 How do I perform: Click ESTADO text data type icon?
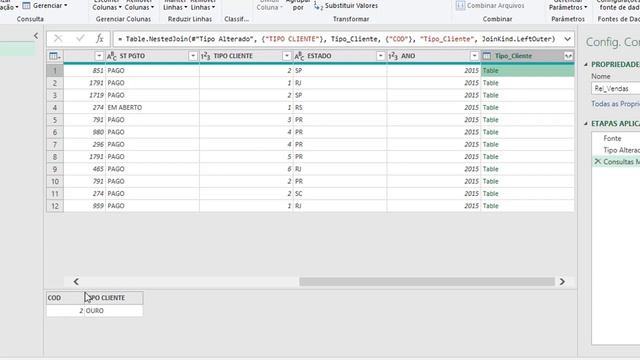click(x=299, y=56)
